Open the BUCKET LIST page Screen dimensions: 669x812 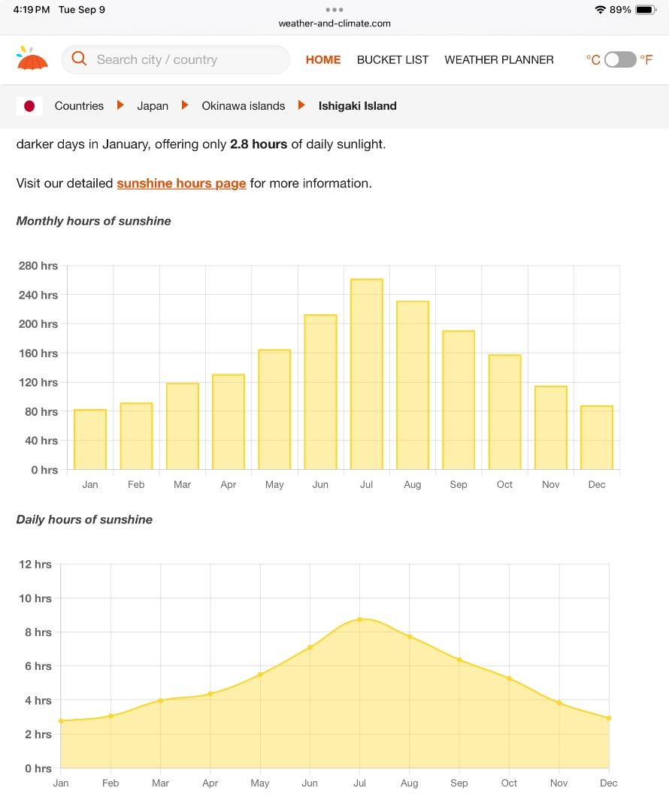(x=392, y=59)
